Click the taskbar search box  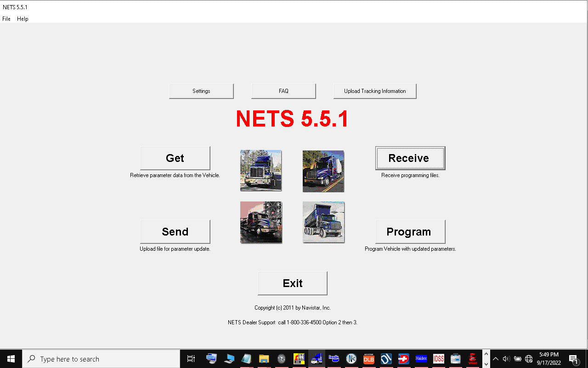click(x=101, y=359)
